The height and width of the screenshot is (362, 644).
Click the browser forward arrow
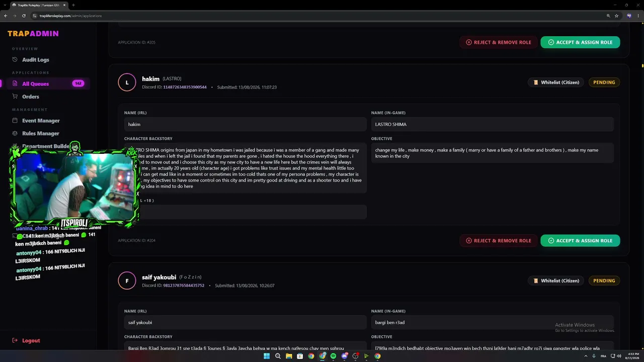(15, 16)
